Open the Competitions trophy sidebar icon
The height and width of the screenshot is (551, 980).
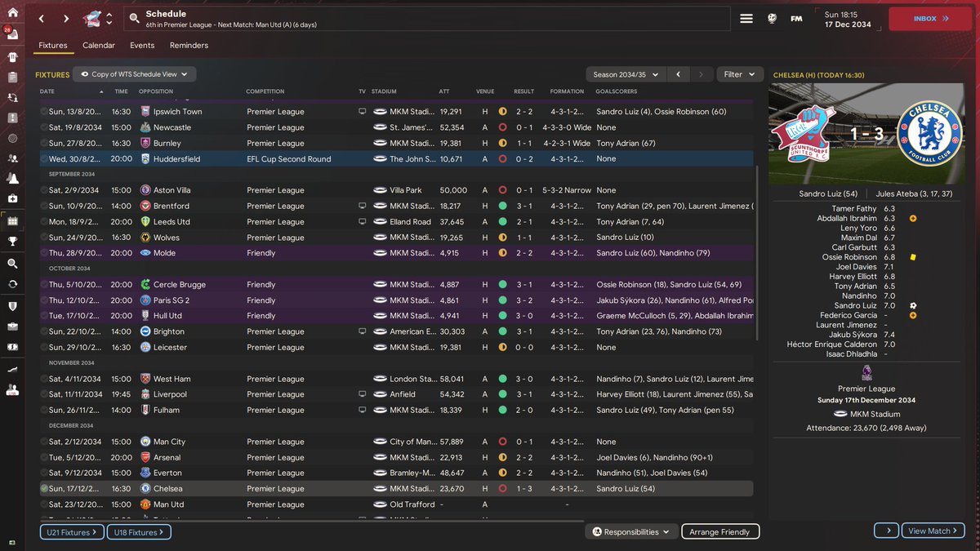[x=12, y=241]
